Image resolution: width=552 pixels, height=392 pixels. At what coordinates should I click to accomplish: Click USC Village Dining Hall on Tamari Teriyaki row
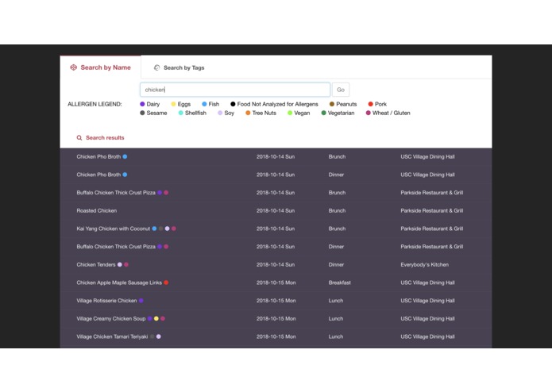[x=427, y=336]
